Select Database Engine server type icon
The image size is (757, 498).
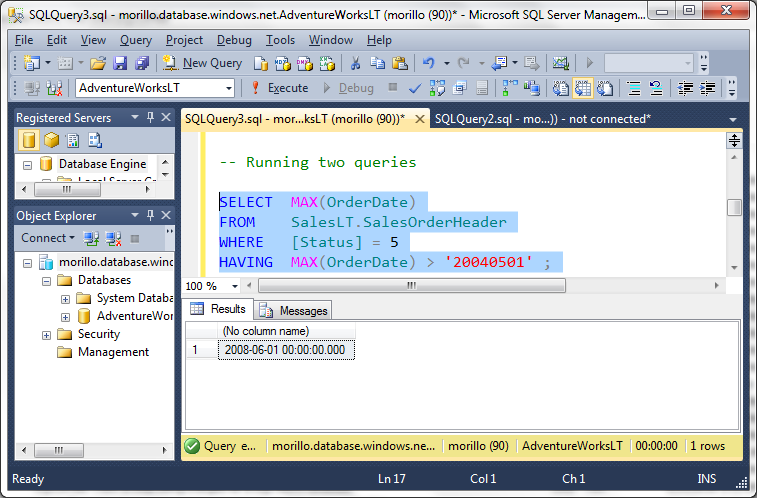pyautogui.click(x=28, y=140)
